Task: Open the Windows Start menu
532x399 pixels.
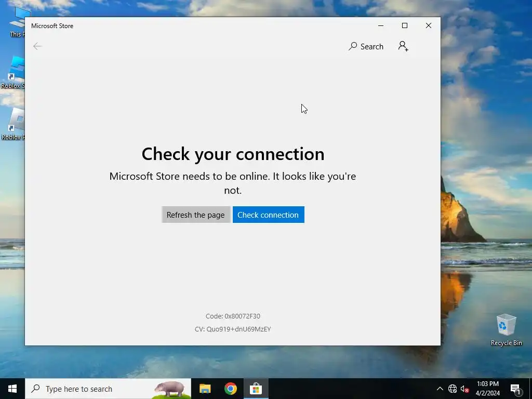Action: point(12,389)
